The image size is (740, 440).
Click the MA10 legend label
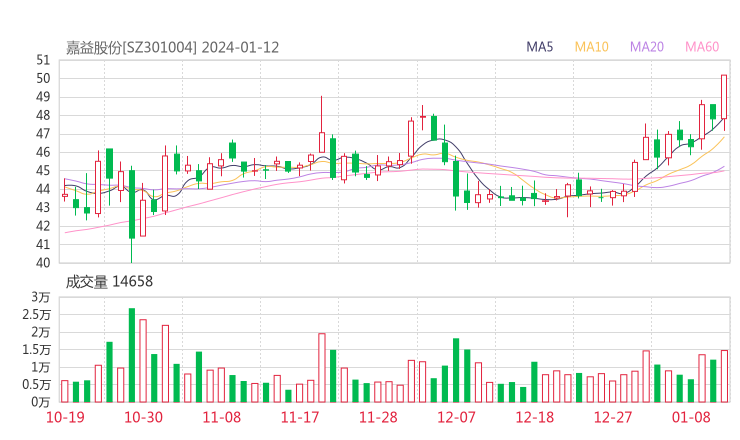[x=591, y=47]
